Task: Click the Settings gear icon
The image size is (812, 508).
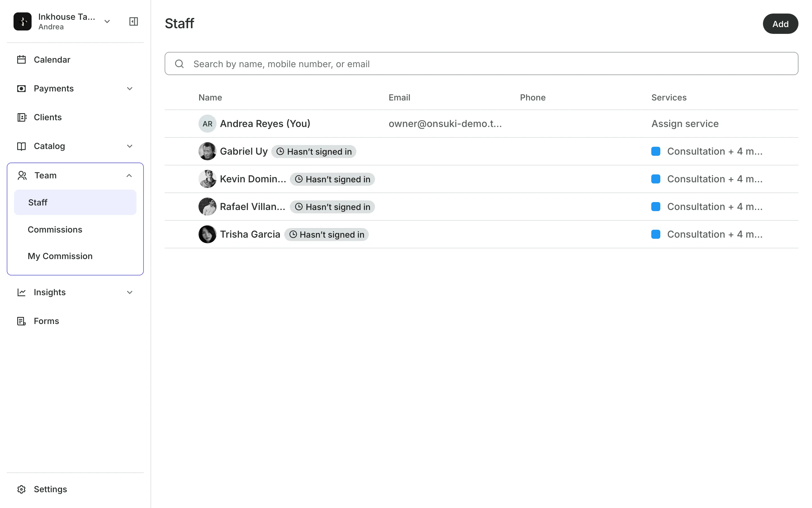Action: coord(21,489)
